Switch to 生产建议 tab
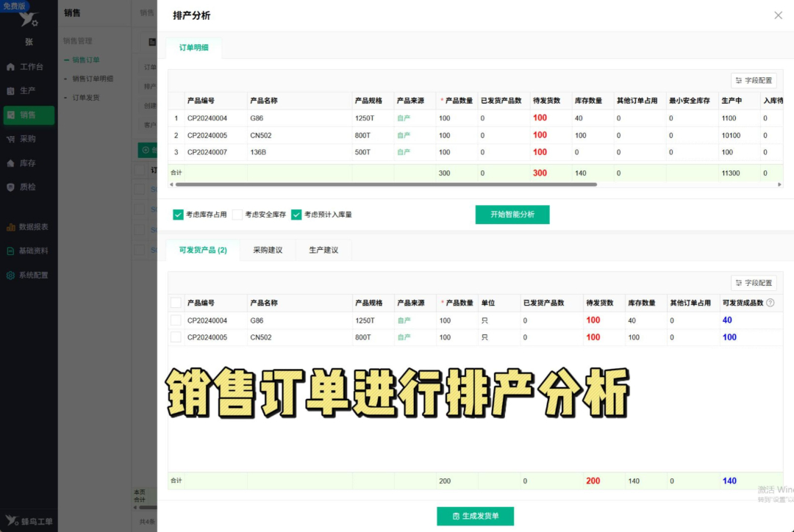The width and height of the screenshot is (794, 532). coord(323,250)
